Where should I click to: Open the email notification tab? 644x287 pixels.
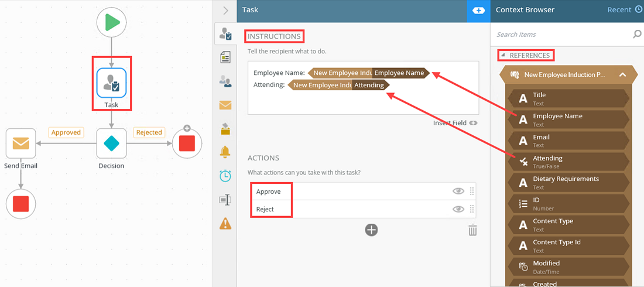[225, 105]
